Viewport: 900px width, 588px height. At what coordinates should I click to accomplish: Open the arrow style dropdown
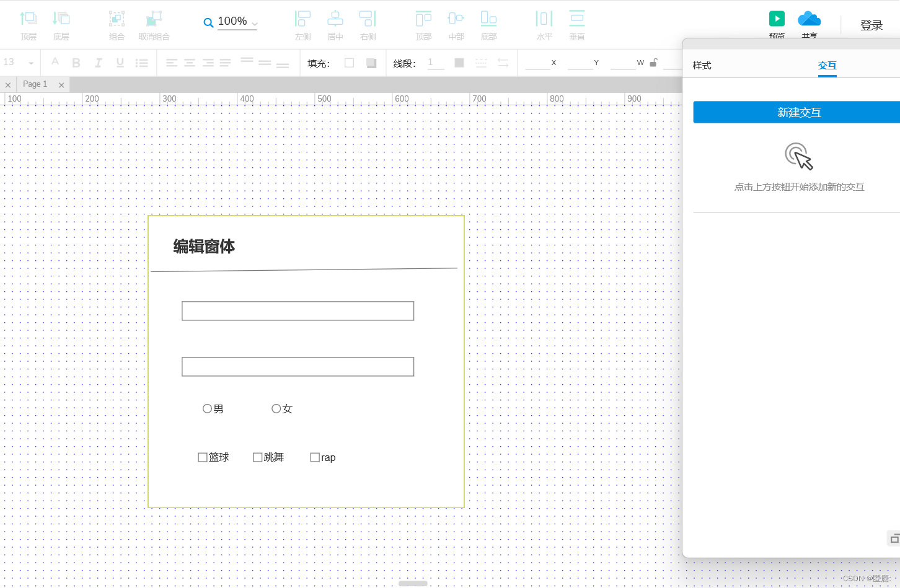[503, 63]
